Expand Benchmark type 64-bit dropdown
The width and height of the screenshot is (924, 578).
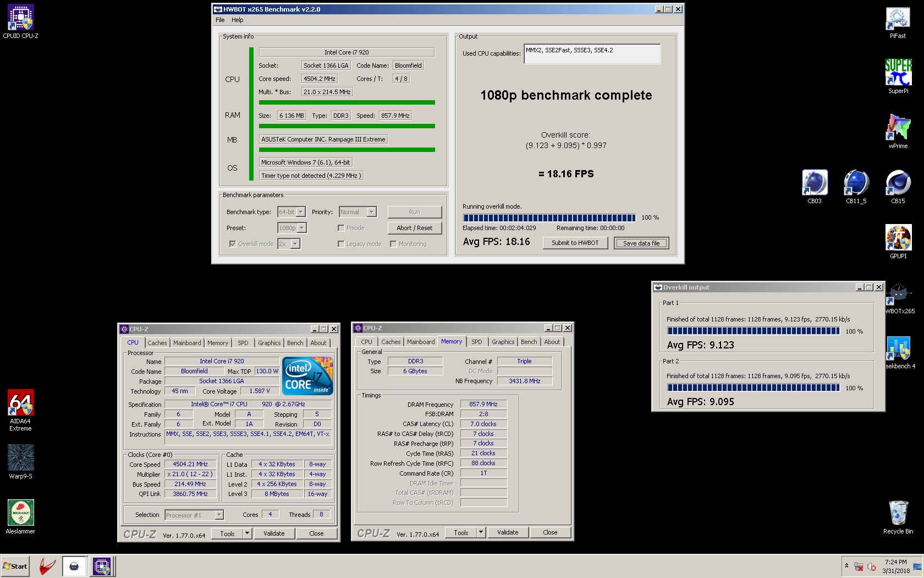coord(301,212)
